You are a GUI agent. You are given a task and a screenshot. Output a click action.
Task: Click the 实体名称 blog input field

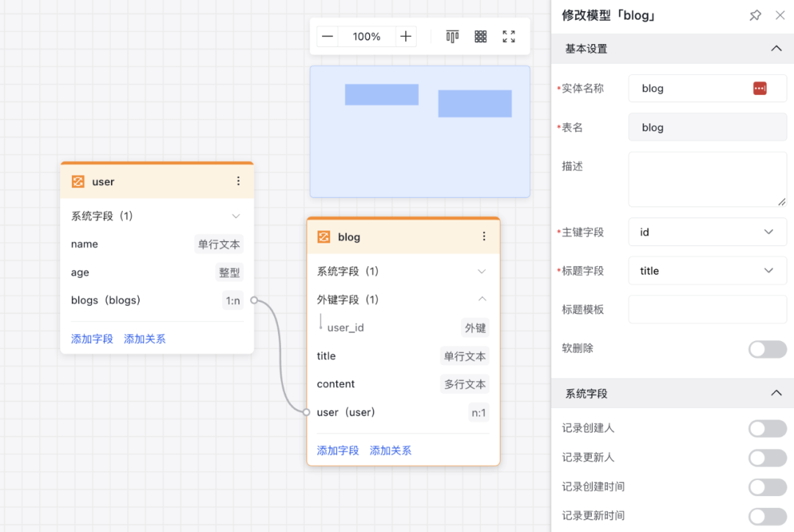(707, 88)
